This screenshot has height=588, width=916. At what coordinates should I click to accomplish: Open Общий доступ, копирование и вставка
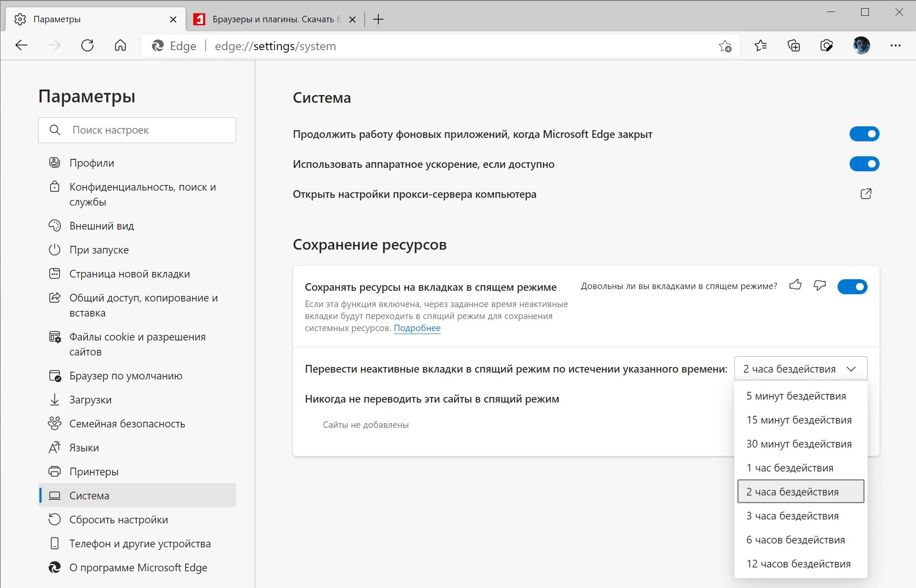tap(137, 305)
